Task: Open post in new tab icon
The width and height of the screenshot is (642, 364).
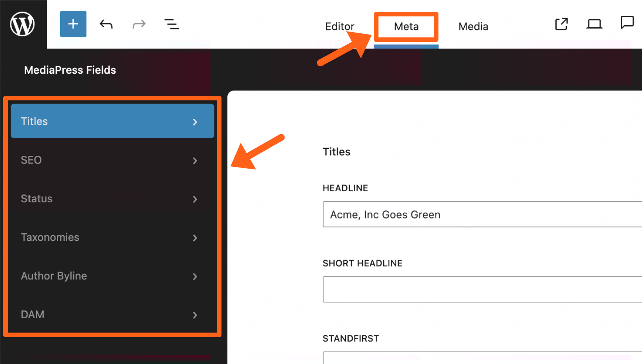Action: coord(561,24)
